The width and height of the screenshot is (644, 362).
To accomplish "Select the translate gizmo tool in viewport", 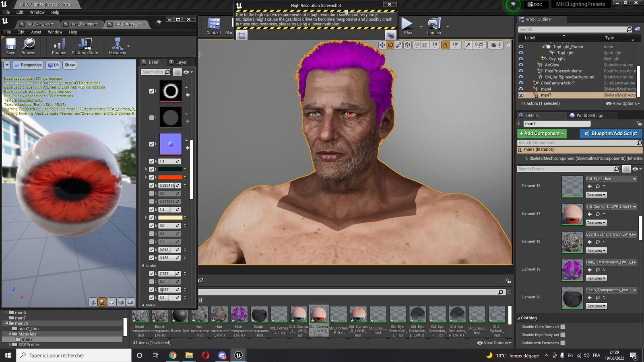I will coord(382,45).
